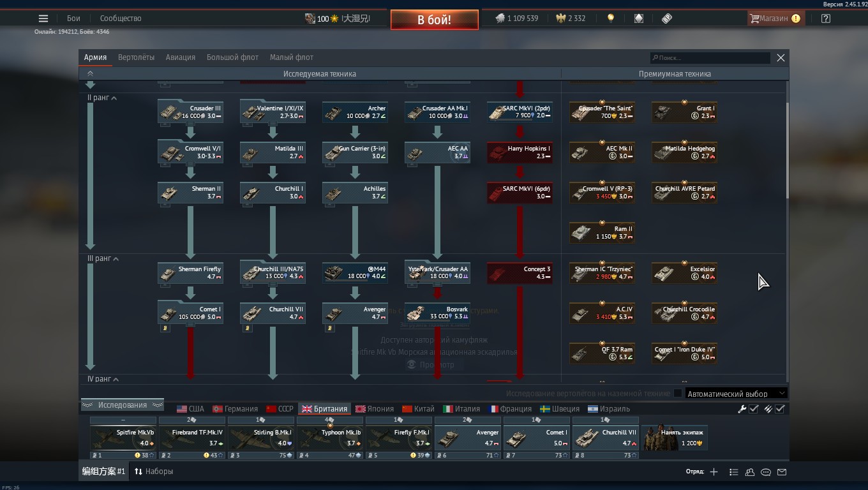The width and height of the screenshot is (868, 490).
Task: Select the Bosvark vehicle card
Action: [437, 313]
